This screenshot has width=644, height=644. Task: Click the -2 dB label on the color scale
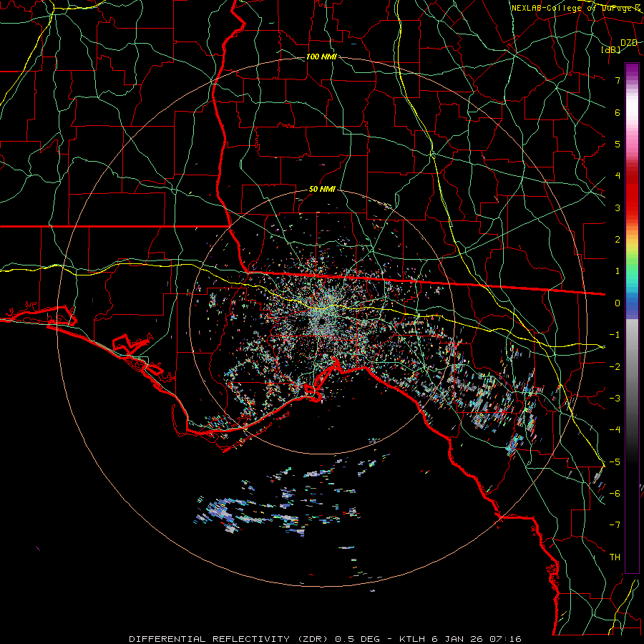[x=615, y=366]
